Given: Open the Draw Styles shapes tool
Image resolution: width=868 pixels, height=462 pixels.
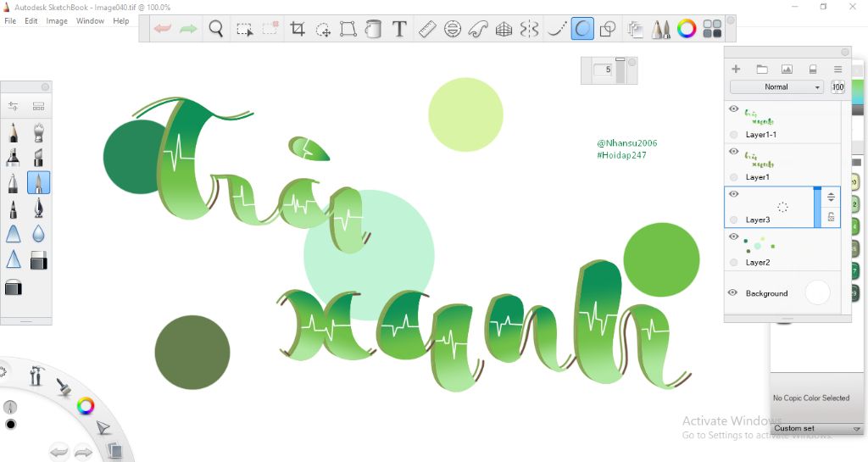Looking at the screenshot, I should [x=608, y=29].
